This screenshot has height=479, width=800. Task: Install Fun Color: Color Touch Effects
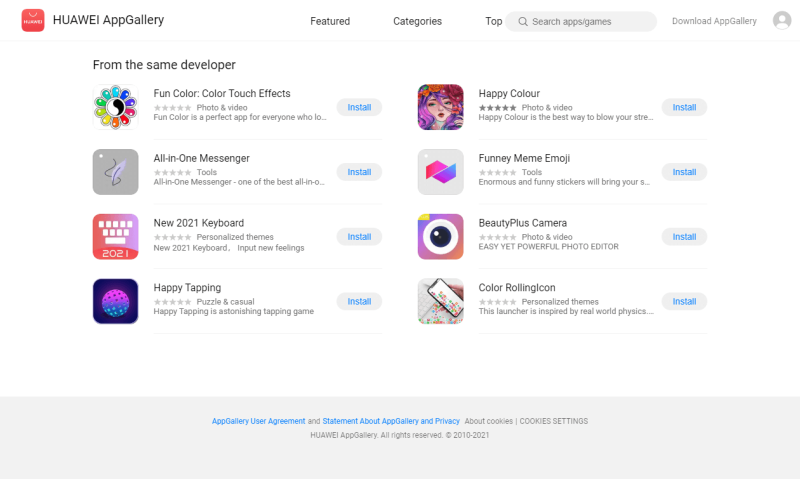click(359, 107)
